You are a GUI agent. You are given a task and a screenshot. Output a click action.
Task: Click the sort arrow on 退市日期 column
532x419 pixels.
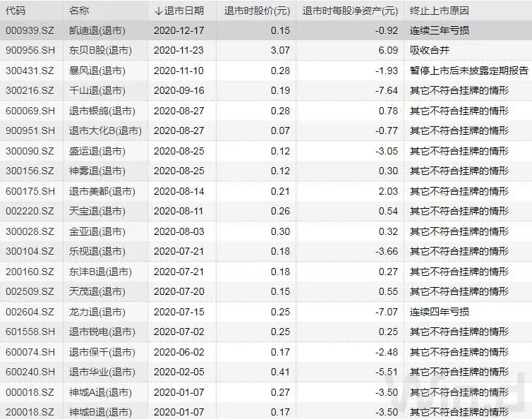click(x=158, y=11)
